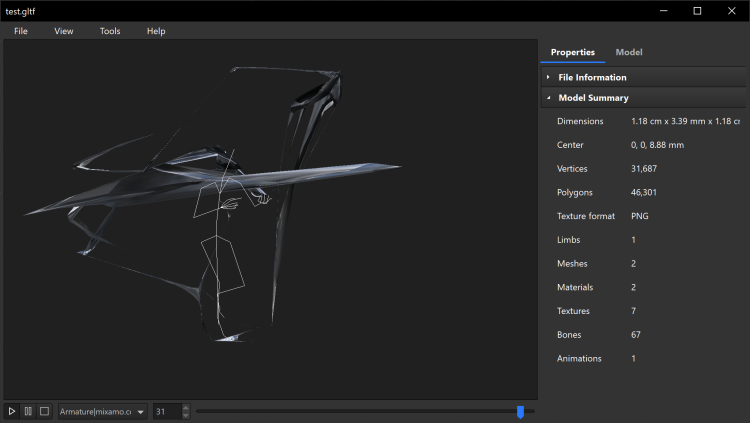Open the File menu
750x423 pixels.
21,31
